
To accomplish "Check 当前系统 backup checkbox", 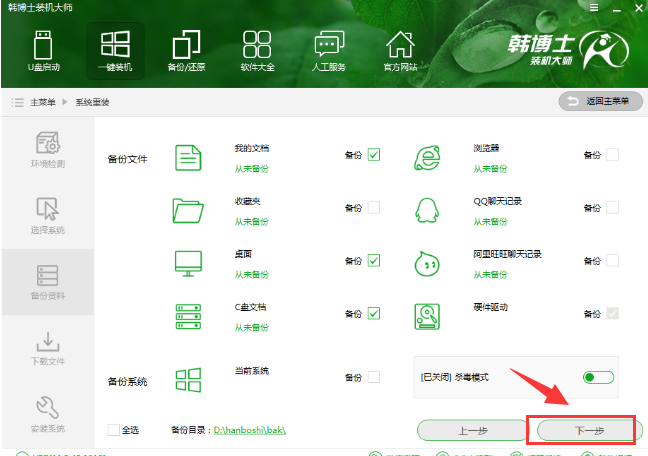I will (374, 377).
